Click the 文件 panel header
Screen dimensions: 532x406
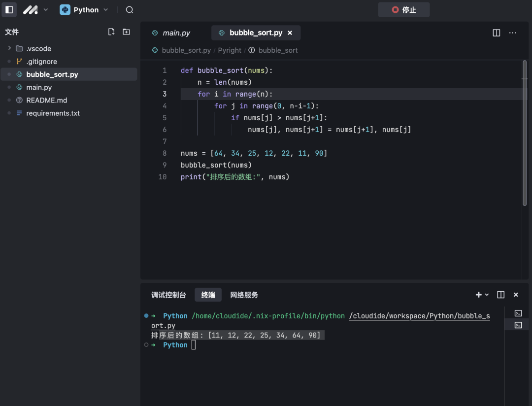[x=12, y=32]
